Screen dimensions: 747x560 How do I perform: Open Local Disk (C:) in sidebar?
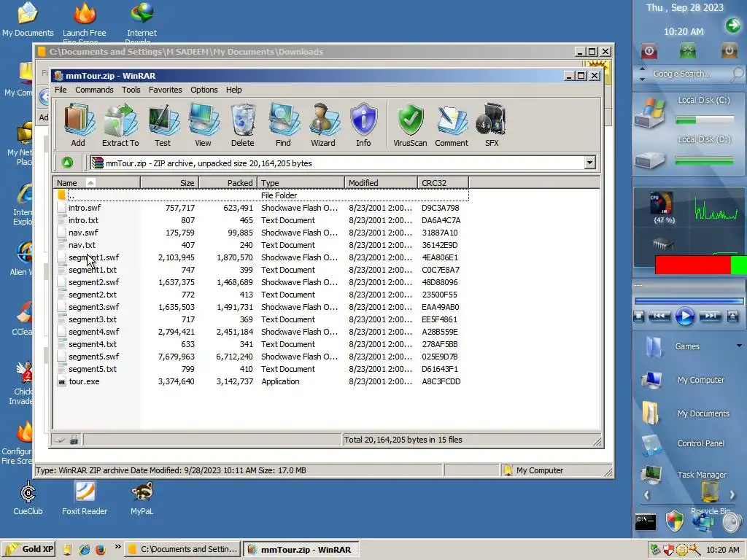tap(684, 112)
